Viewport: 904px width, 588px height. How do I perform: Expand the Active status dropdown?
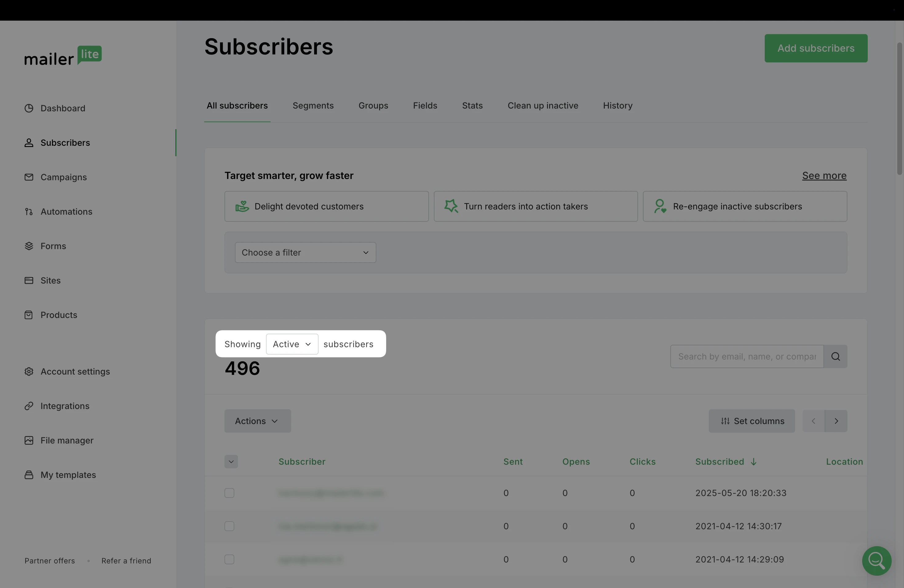[292, 344]
